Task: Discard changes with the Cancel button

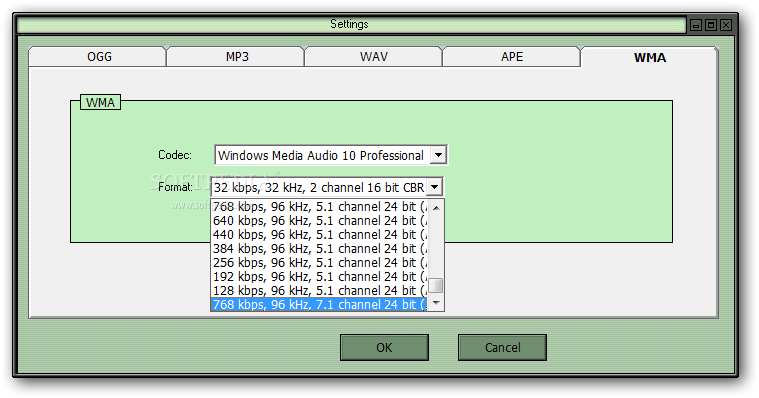Action: click(502, 348)
